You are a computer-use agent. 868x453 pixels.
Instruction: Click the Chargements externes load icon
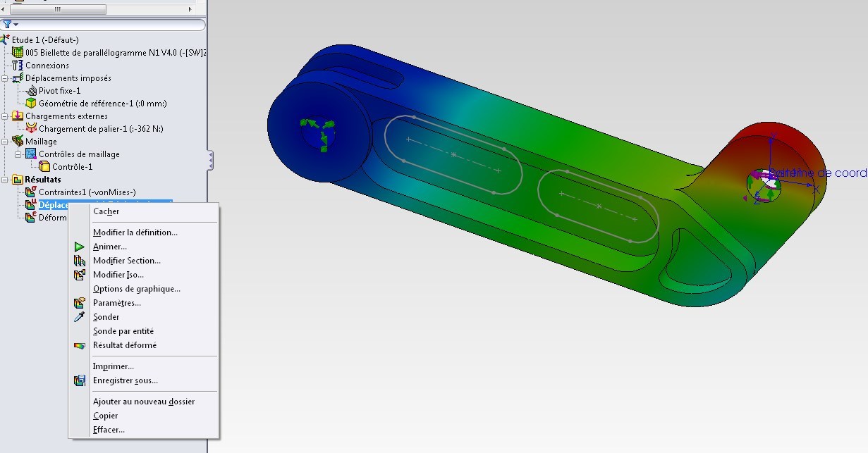pos(18,116)
